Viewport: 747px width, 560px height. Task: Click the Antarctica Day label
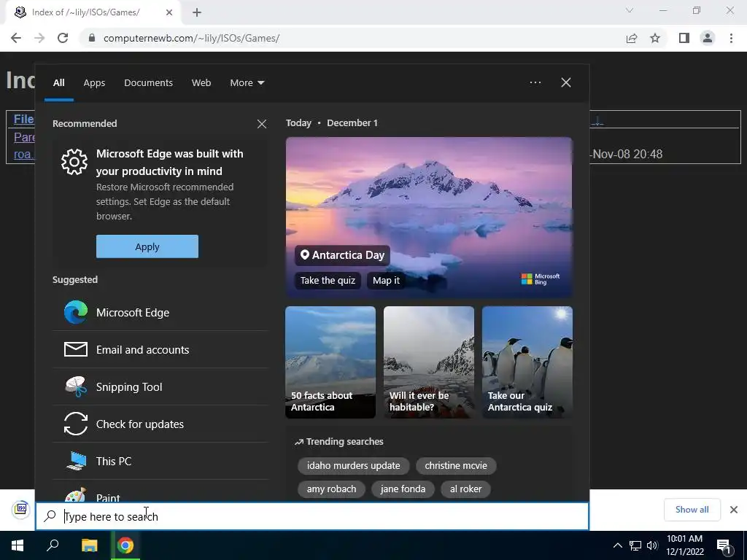[343, 255]
